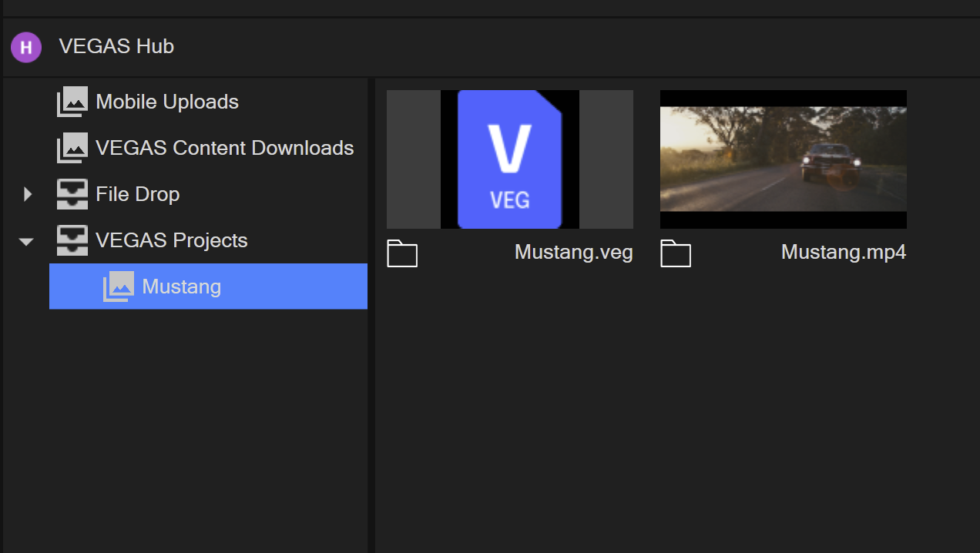Viewport: 980px width, 553px height.
Task: Select the Mustang.mp4 video thumbnail
Action: 783,159
